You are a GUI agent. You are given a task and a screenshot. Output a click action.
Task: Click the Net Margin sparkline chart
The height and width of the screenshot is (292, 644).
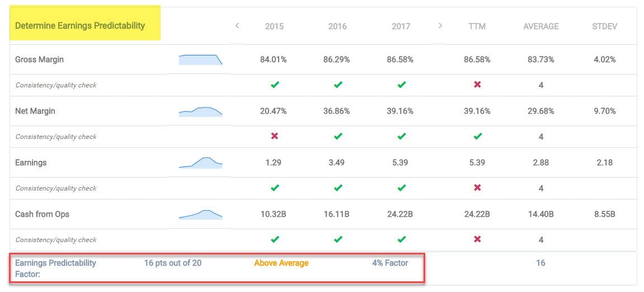(x=200, y=112)
